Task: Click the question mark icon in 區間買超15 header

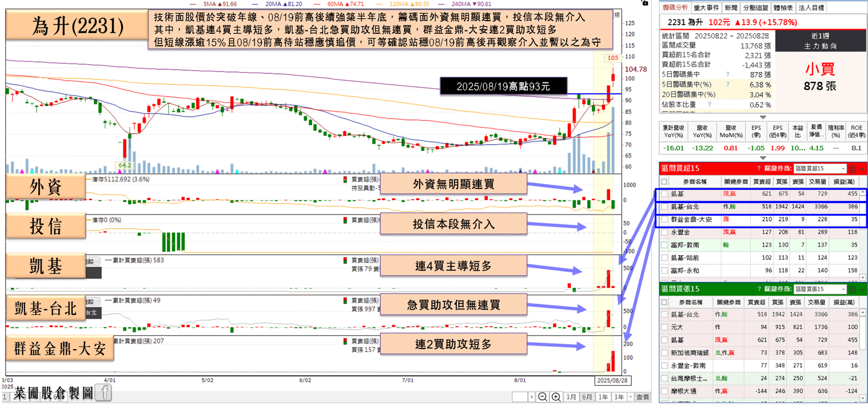Action: tap(759, 169)
